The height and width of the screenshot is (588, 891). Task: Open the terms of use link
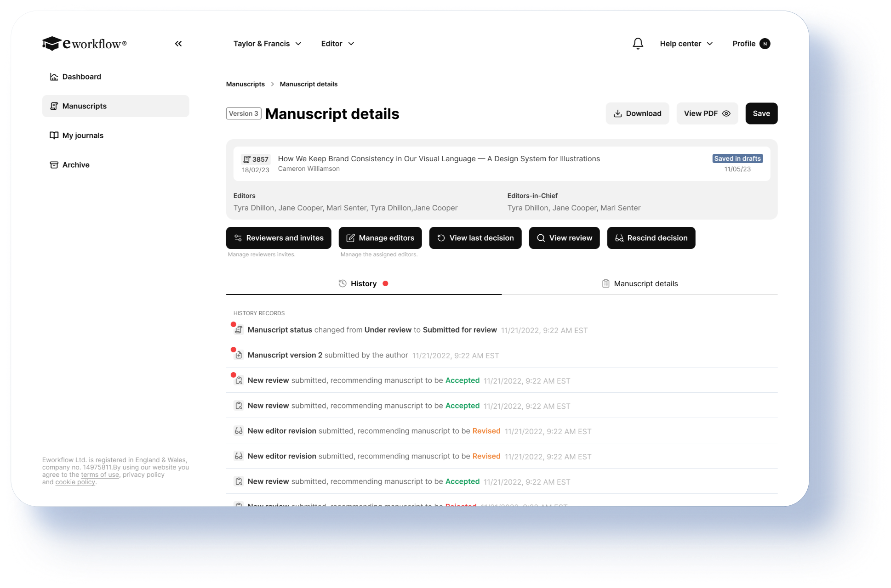[x=100, y=475]
